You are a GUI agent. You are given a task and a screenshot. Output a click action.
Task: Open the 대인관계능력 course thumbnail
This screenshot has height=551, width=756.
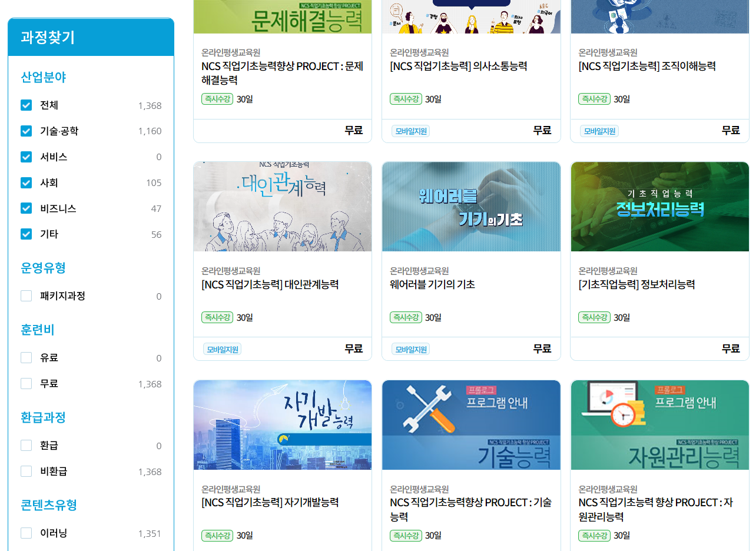click(x=283, y=207)
